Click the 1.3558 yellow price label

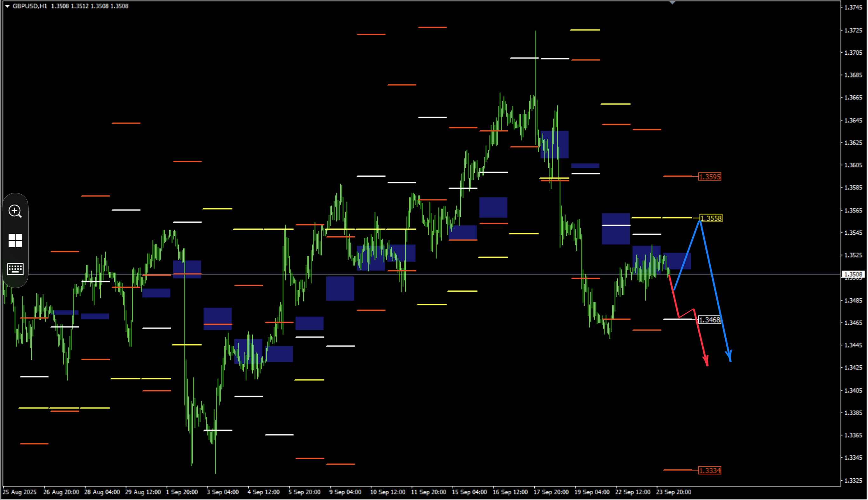pyautogui.click(x=711, y=219)
